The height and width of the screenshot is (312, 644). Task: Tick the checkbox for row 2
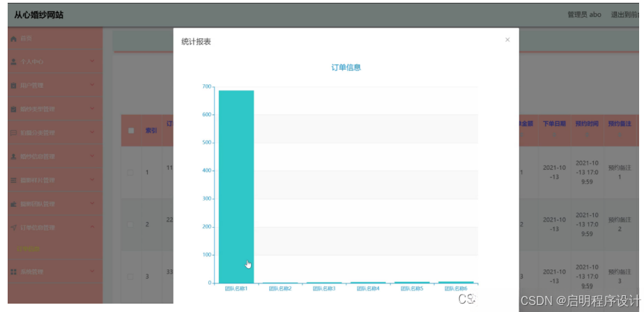pyautogui.click(x=130, y=224)
